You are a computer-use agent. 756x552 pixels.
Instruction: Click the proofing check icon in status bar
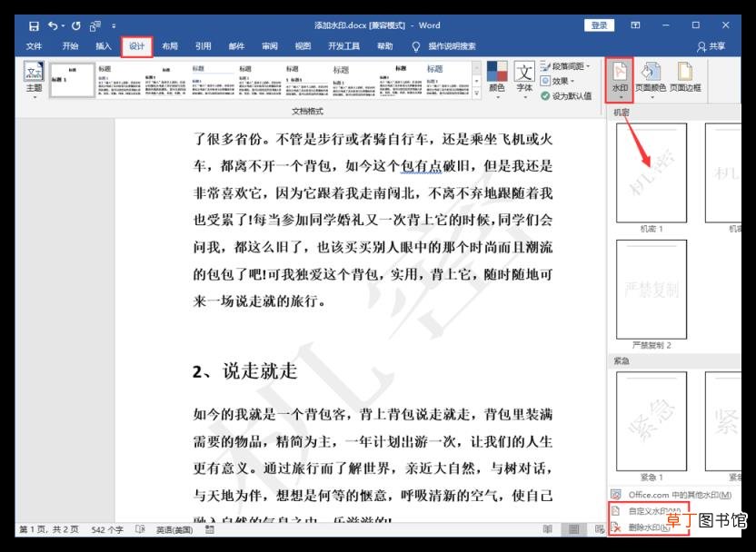[x=140, y=529]
